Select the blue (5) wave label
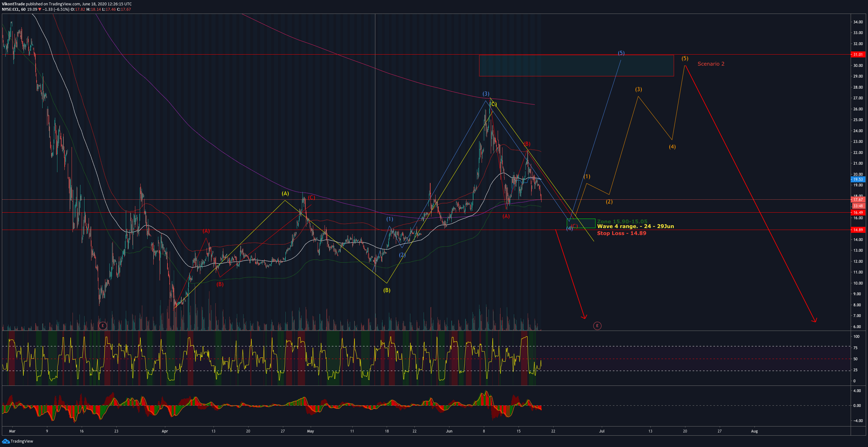Image resolution: width=868 pixels, height=447 pixels. pyautogui.click(x=621, y=53)
